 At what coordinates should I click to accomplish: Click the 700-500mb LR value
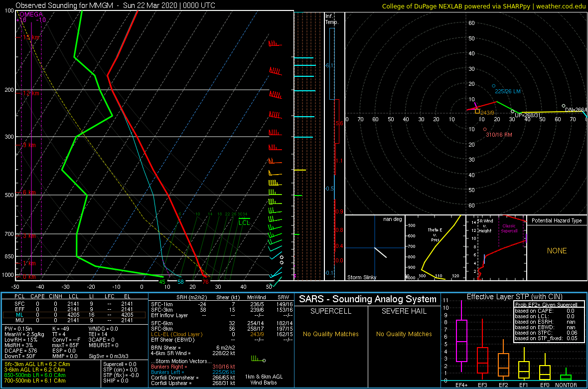click(35, 381)
